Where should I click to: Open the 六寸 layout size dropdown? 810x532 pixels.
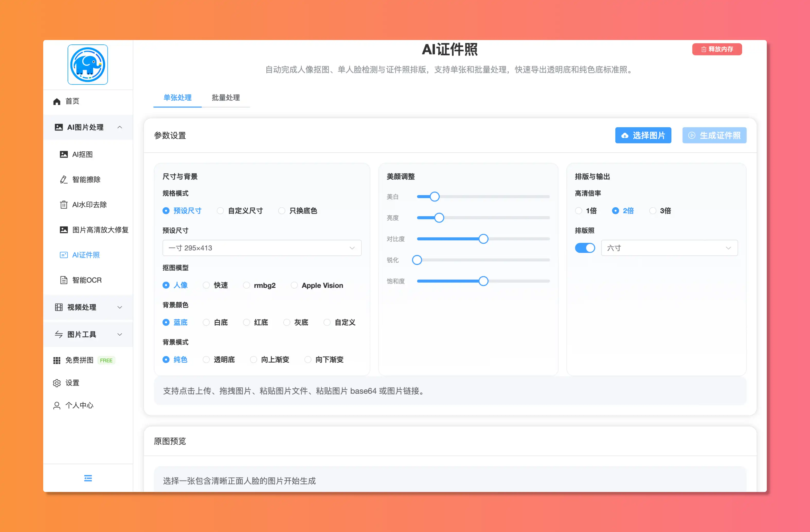[669, 248]
